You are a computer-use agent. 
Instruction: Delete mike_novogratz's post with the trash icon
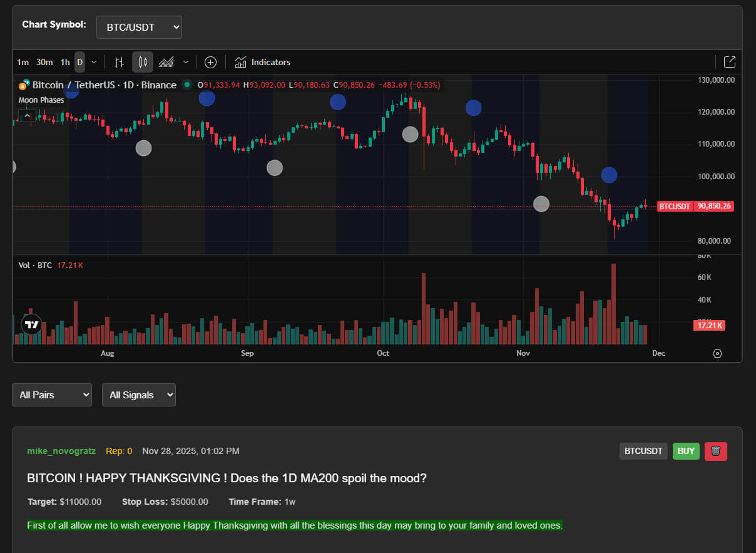tap(715, 451)
